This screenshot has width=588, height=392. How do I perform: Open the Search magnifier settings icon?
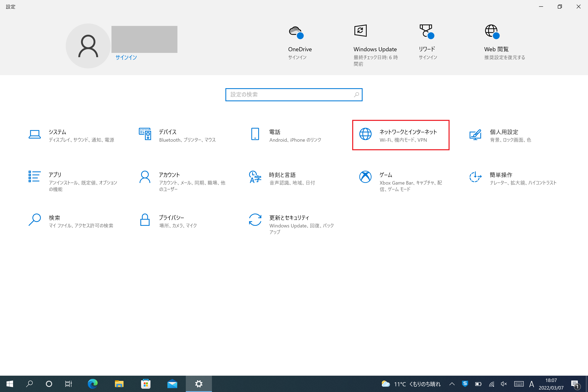35,219
